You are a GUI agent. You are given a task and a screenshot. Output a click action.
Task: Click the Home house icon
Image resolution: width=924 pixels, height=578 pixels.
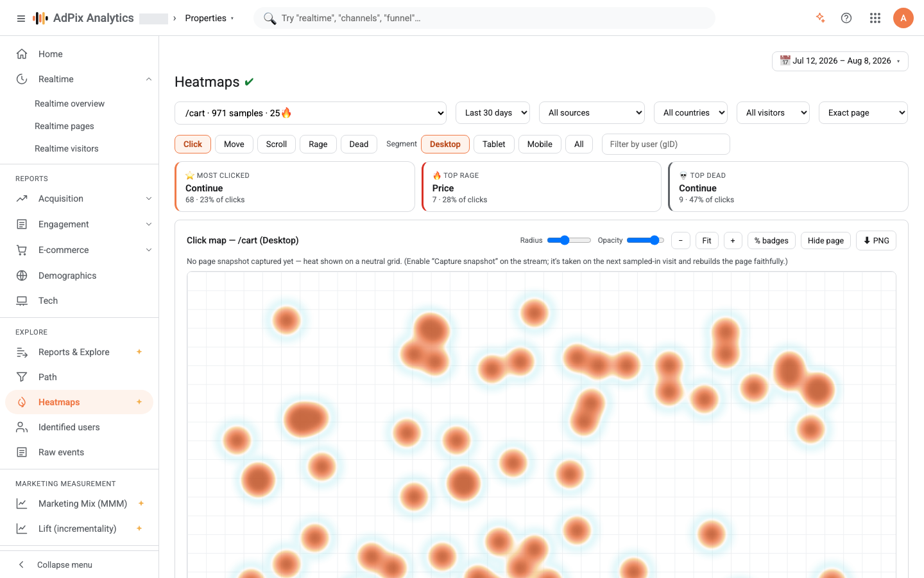coord(22,54)
